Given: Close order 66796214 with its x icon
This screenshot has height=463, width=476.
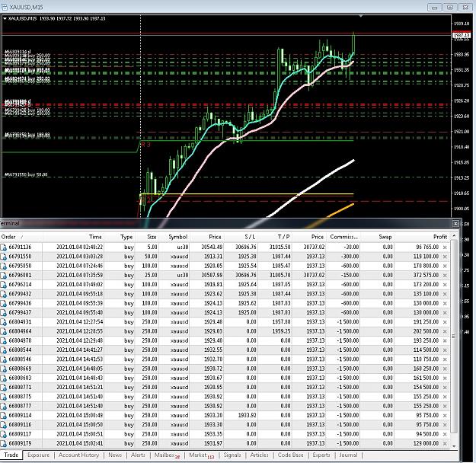Looking at the screenshot, I should (x=445, y=285).
